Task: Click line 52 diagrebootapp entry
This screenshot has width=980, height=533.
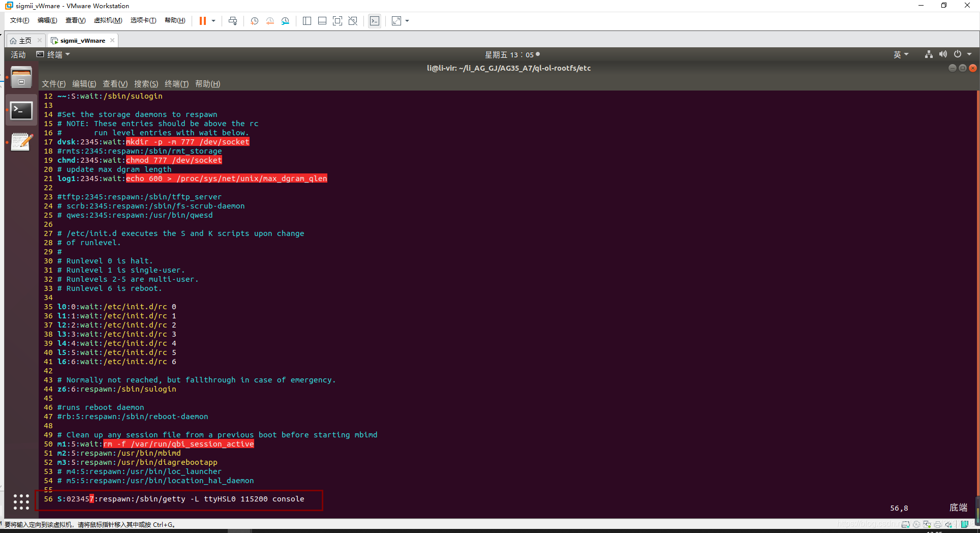Action: point(137,462)
